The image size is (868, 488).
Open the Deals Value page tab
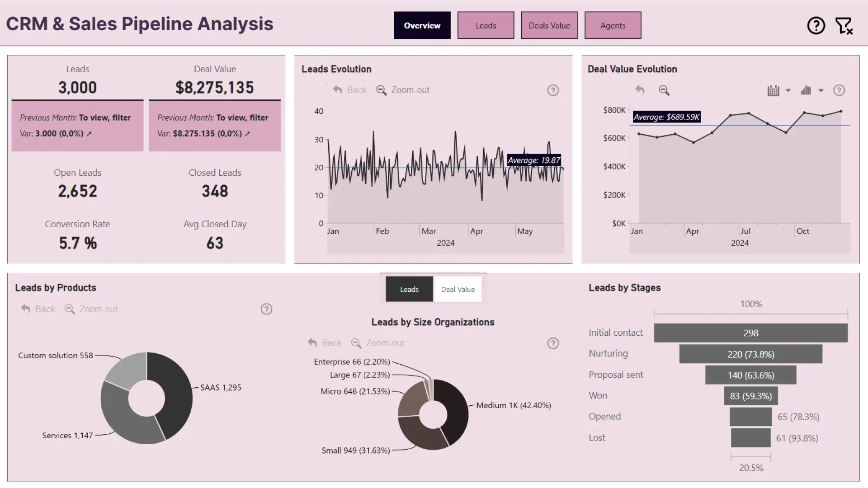click(x=549, y=25)
